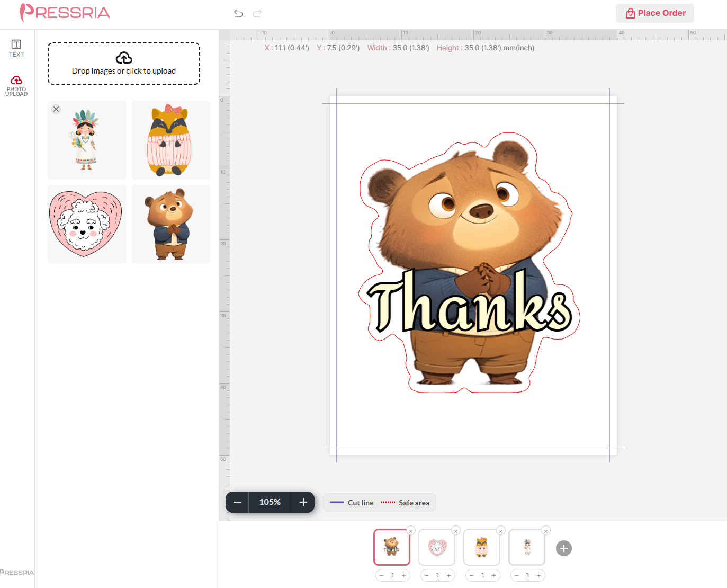
Task: Decrease quantity of bear sticker page
Action: [x=381, y=575]
